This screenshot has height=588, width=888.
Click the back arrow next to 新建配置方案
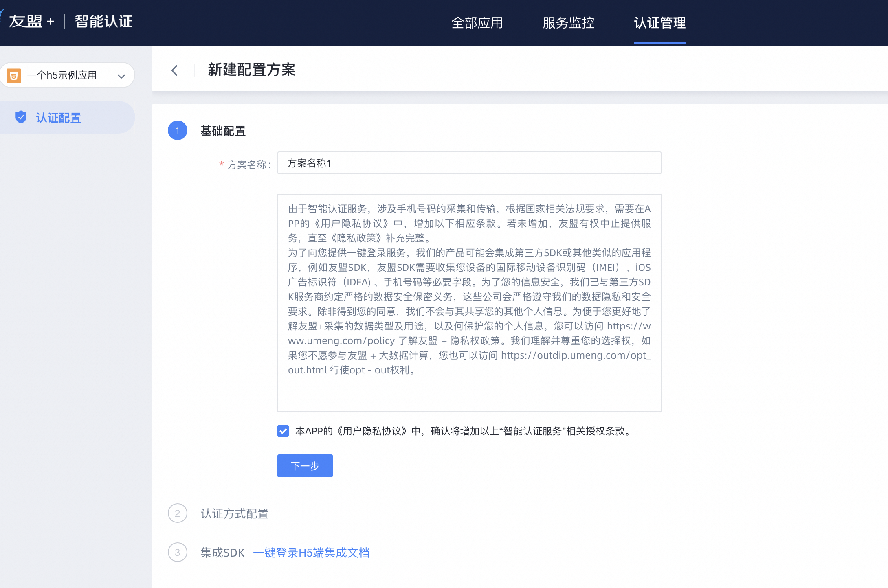[175, 70]
